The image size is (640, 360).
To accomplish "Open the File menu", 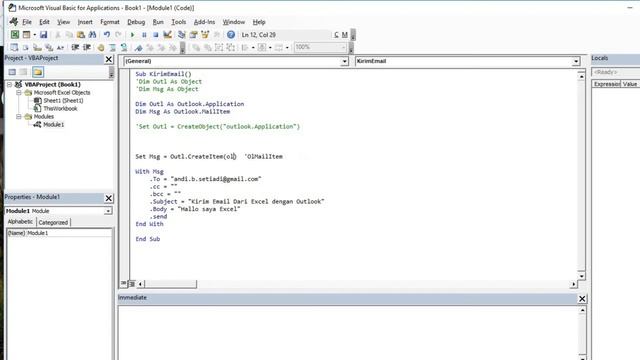I will 27,22.
